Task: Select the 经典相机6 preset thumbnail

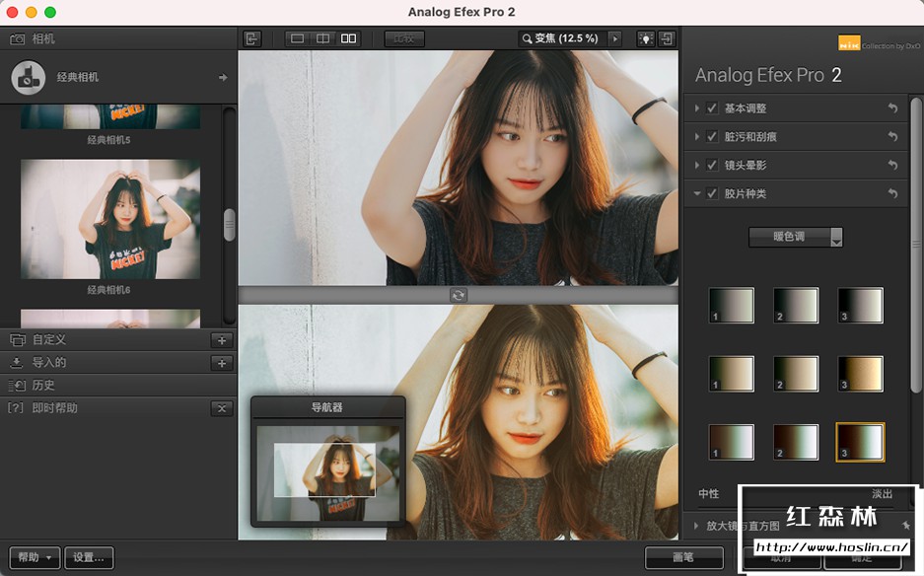Action: [x=110, y=219]
